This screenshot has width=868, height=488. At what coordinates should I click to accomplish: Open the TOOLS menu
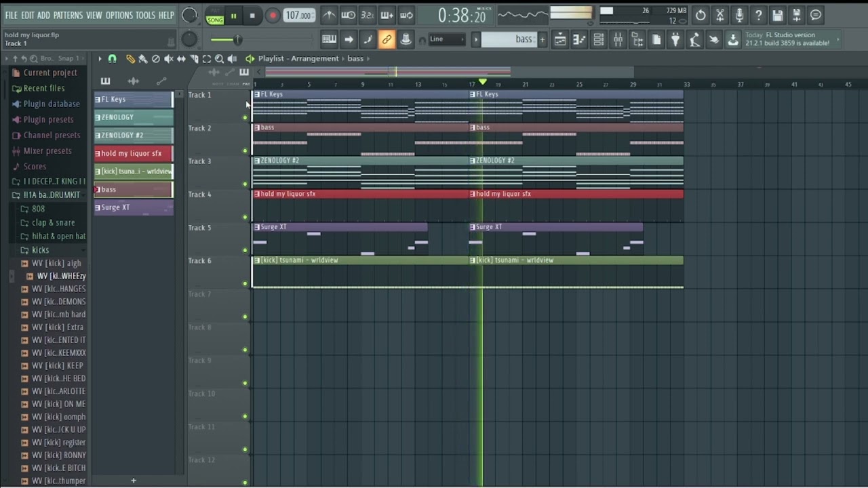pos(145,15)
